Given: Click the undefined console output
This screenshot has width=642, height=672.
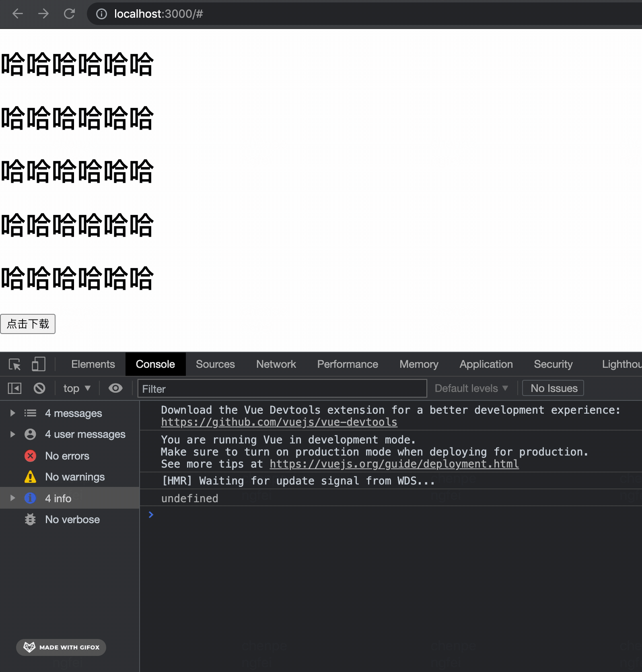Looking at the screenshot, I should coord(190,499).
